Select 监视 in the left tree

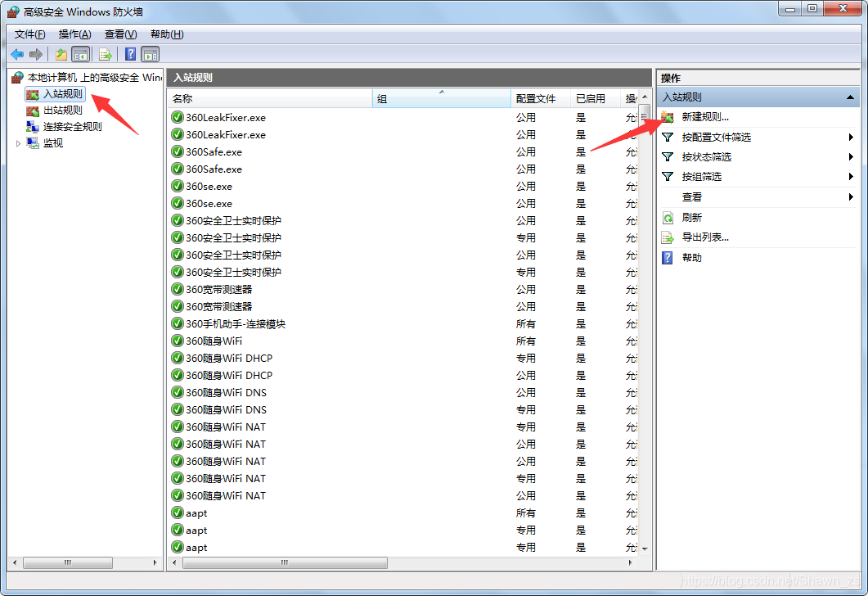pyautogui.click(x=53, y=143)
